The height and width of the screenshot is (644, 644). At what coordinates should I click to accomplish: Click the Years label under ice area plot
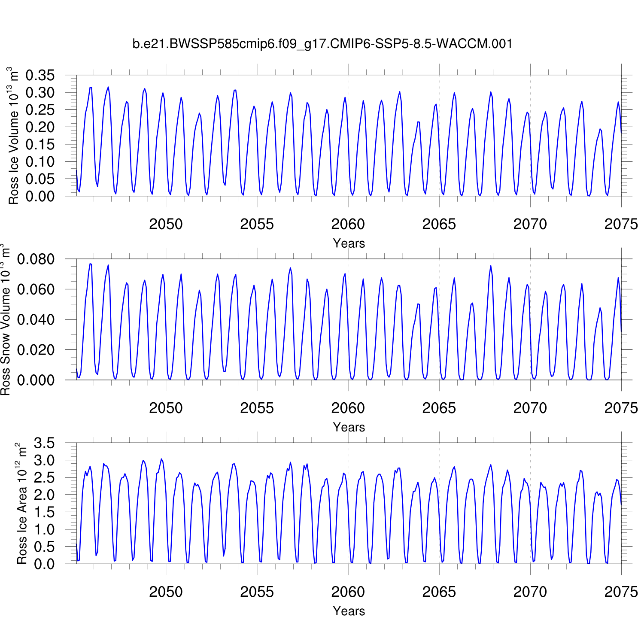349,611
